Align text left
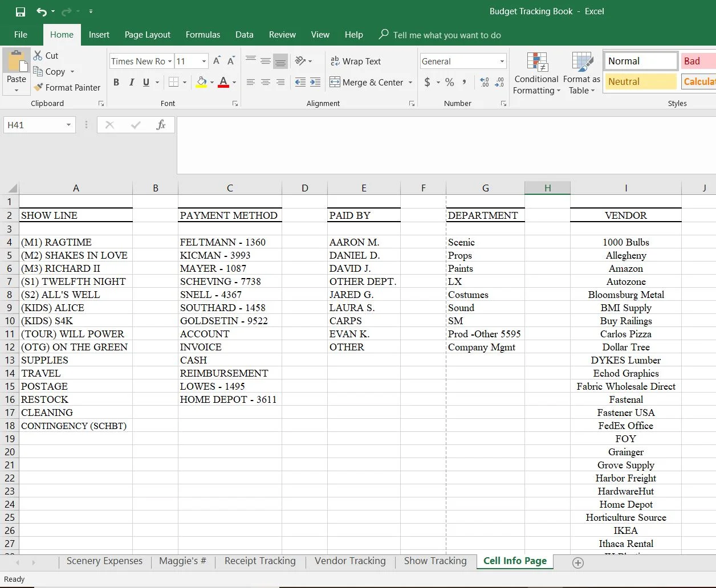The image size is (716, 588). click(x=251, y=82)
